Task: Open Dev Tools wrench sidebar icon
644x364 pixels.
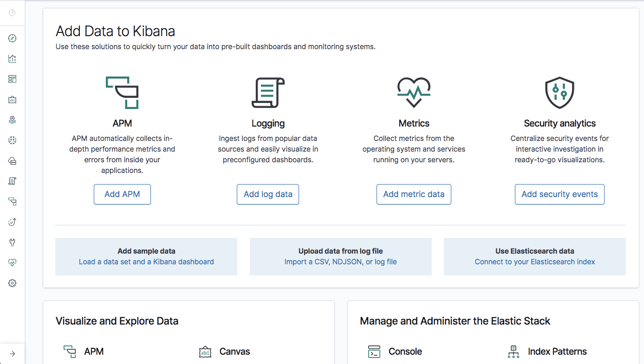Action: point(13,242)
